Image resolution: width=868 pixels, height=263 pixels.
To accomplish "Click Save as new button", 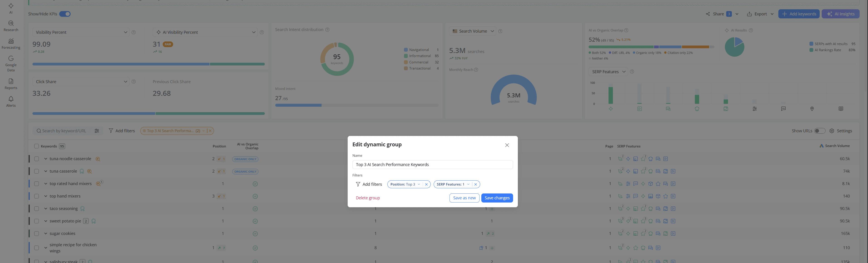I will 464,198.
